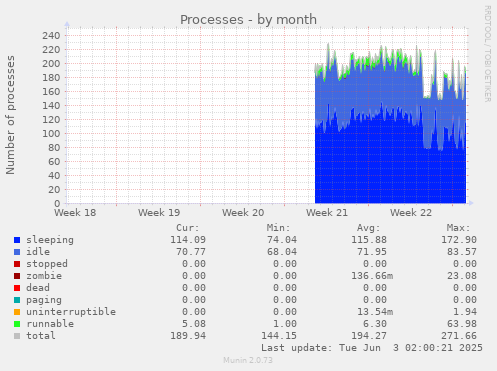Click the uninterruptible legend color swatch
This screenshot has height=371, width=497.
pos(17,312)
